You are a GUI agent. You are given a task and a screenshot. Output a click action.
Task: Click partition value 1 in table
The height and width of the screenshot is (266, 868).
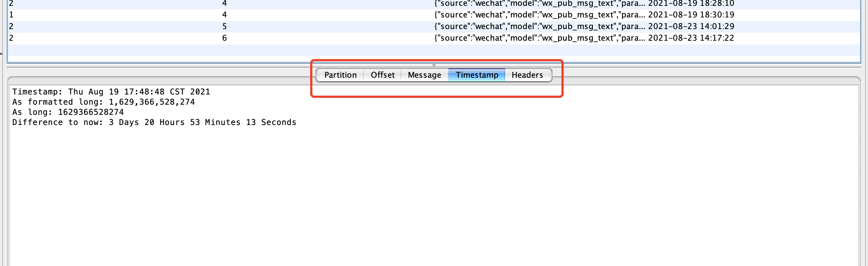coord(11,15)
